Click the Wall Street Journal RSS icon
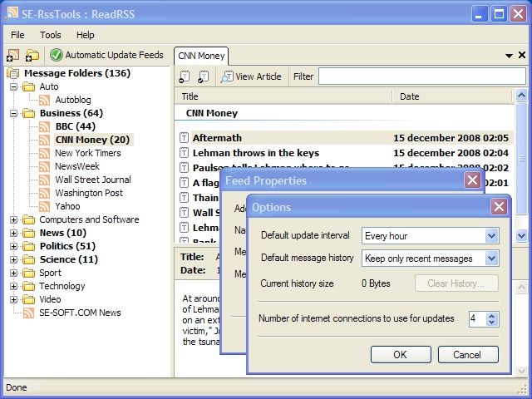 point(44,180)
